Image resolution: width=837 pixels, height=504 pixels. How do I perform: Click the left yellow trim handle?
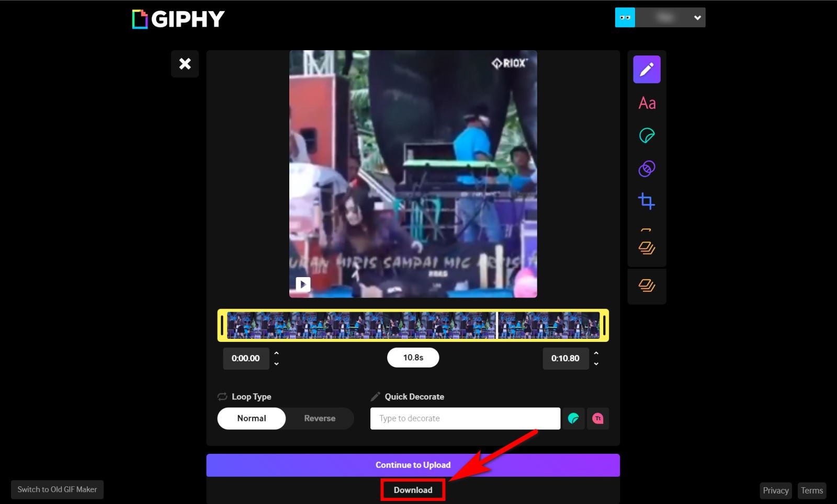coord(222,325)
